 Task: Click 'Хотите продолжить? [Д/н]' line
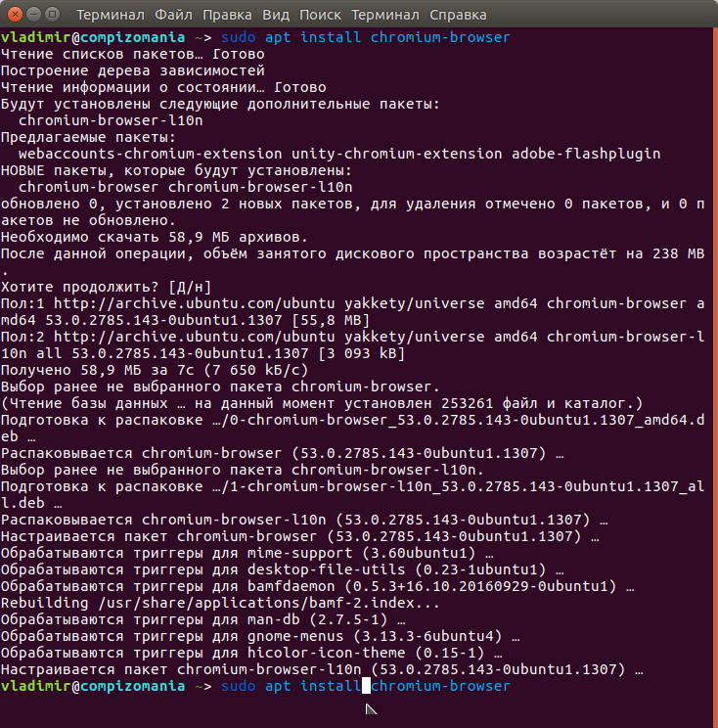click(x=107, y=287)
